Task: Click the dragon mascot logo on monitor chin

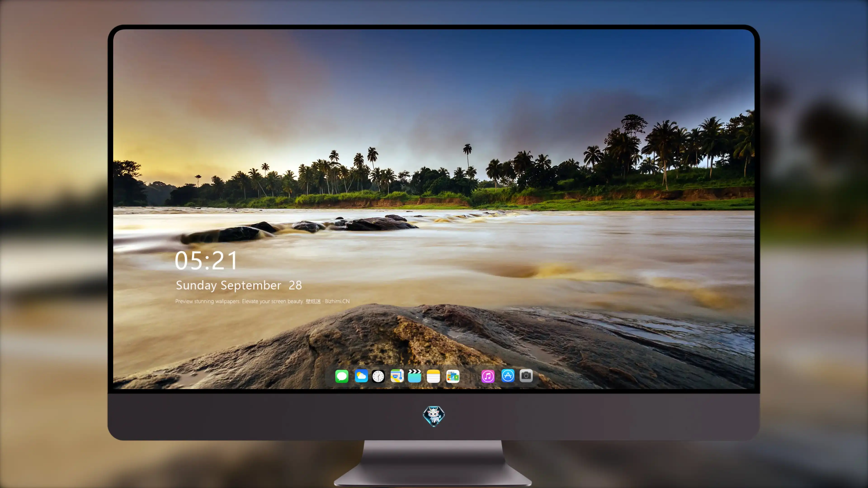Action: click(x=434, y=416)
